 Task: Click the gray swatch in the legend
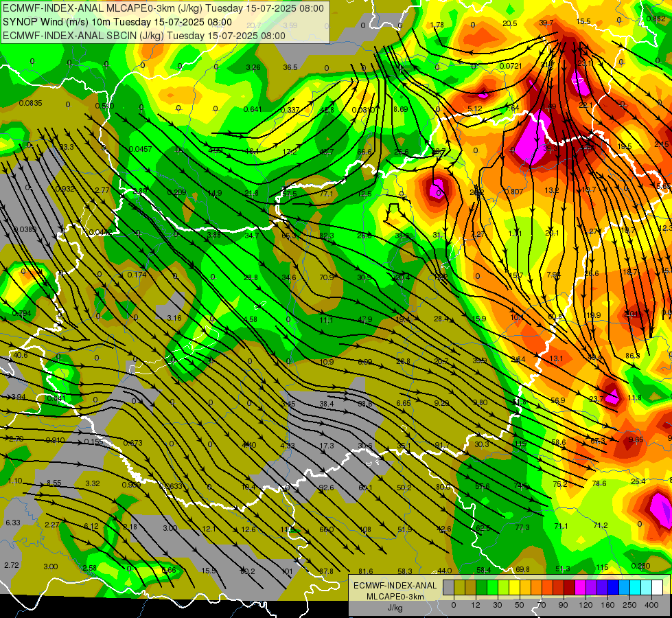[x=448, y=588]
